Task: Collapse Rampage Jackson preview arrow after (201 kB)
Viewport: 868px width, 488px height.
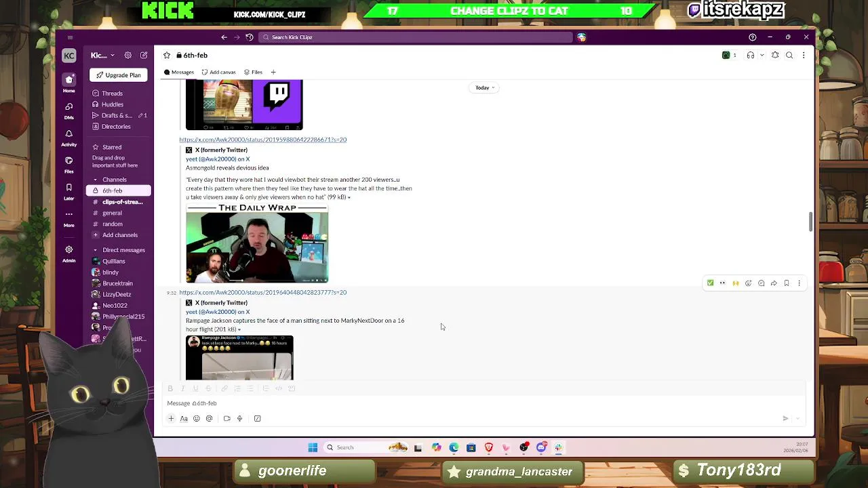Action: [239, 329]
